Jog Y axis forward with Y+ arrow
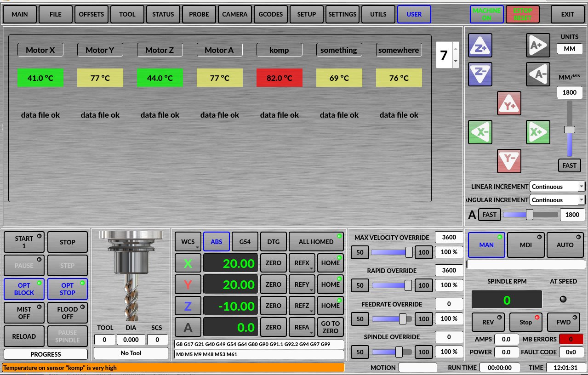Image resolution: width=588 pixels, height=375 pixels. pos(509,103)
